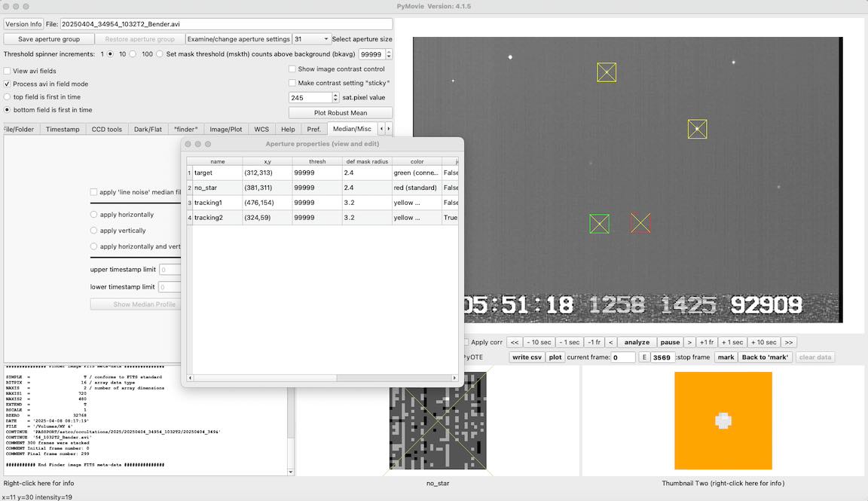Increase the mask threshold spinner value
Viewport: 868px width, 501px height.
click(389, 52)
